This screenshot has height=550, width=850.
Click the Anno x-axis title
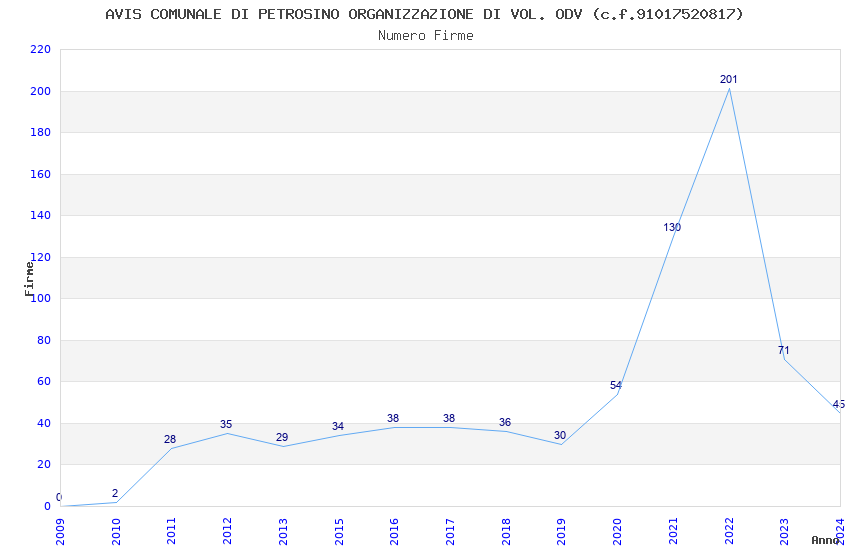[825, 540]
